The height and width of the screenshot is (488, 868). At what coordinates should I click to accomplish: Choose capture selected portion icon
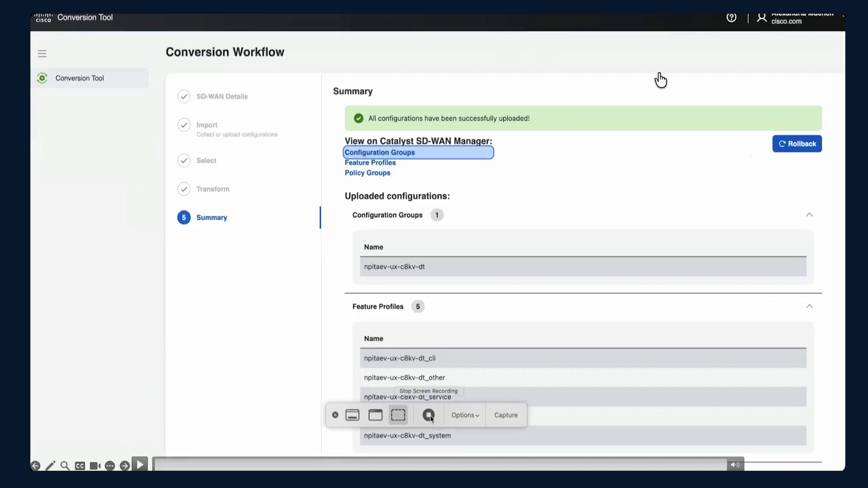398,415
